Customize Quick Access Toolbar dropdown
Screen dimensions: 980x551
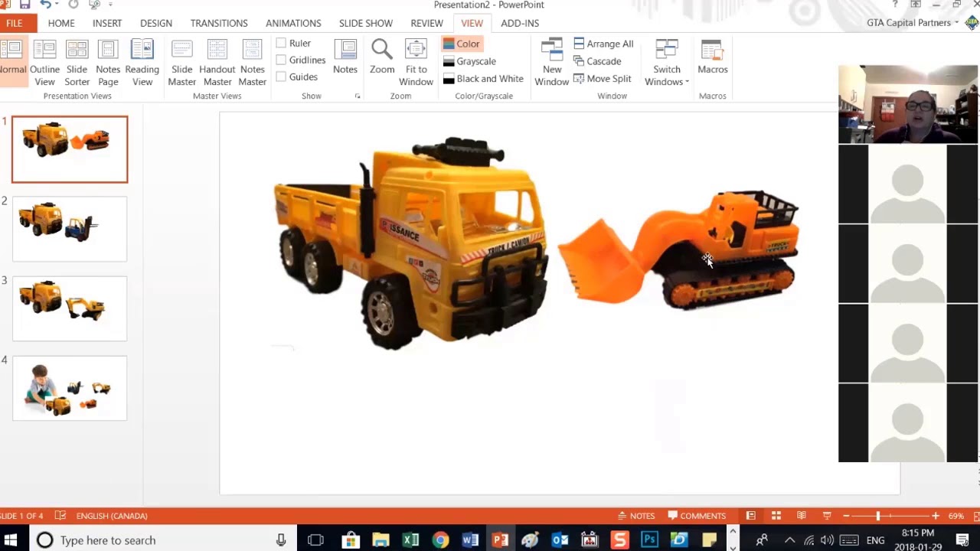[111, 5]
